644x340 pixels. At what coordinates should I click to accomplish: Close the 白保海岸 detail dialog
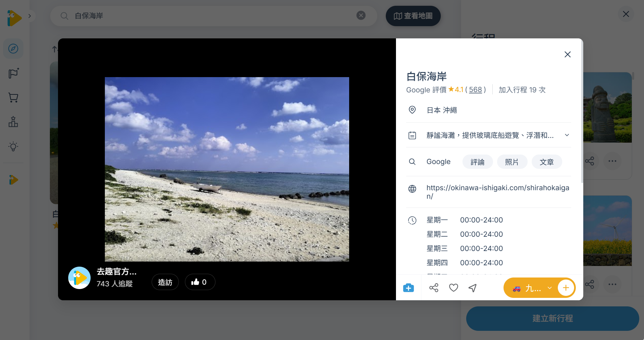pos(567,54)
